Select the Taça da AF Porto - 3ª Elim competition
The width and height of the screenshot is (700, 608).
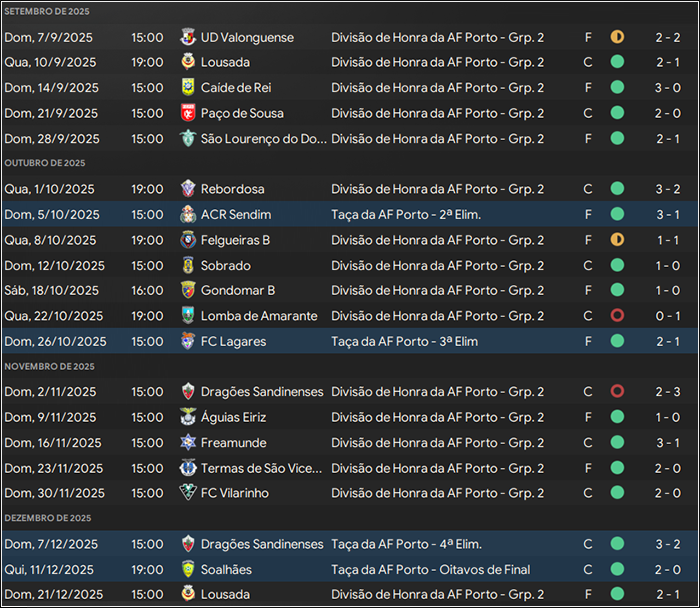(404, 341)
